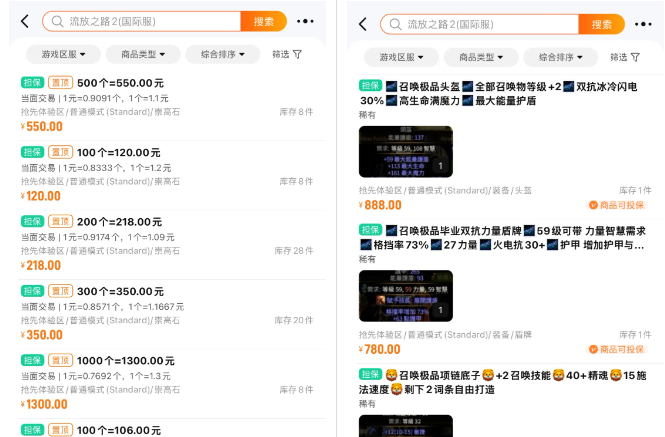Click the 担保 badge on the 100个=120.00元 listing
Screen dimensions: 665x437
coord(32,152)
